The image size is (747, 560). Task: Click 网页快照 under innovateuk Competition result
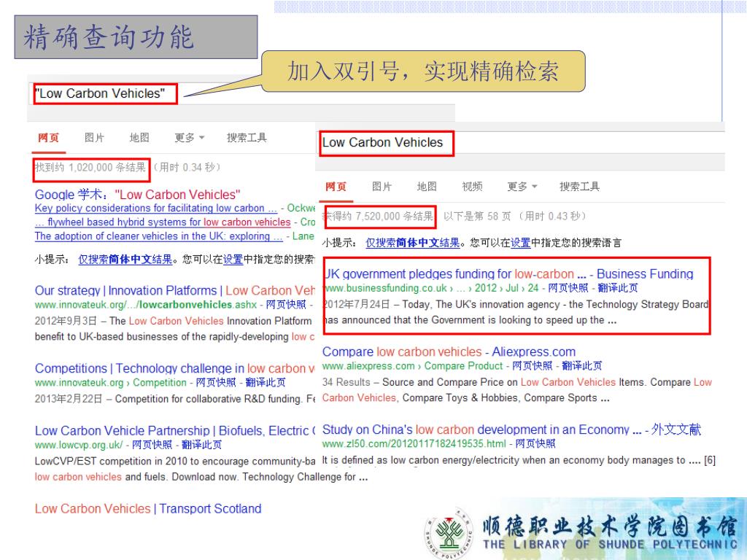216,382
